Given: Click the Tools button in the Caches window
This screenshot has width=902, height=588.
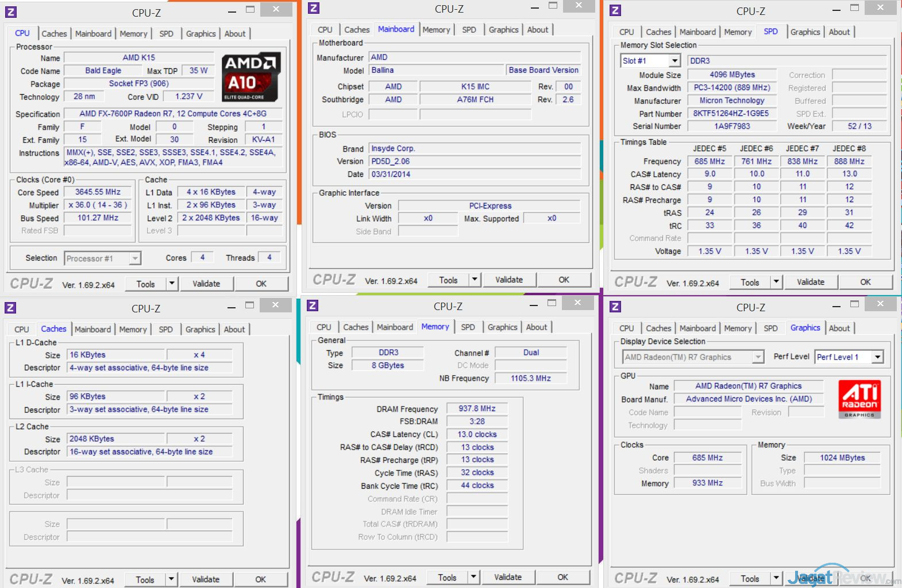Looking at the screenshot, I should tap(145, 580).
